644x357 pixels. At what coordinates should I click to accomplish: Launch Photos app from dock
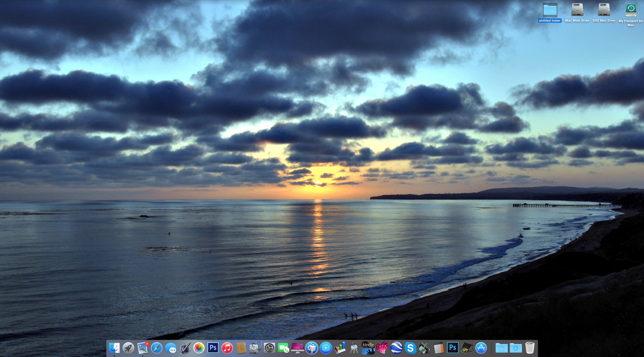[x=199, y=348]
